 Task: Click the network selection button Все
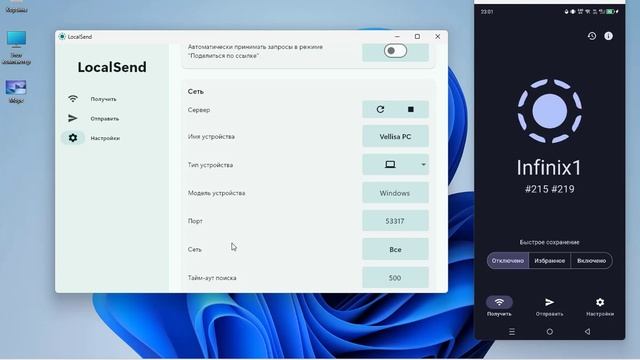[395, 249]
